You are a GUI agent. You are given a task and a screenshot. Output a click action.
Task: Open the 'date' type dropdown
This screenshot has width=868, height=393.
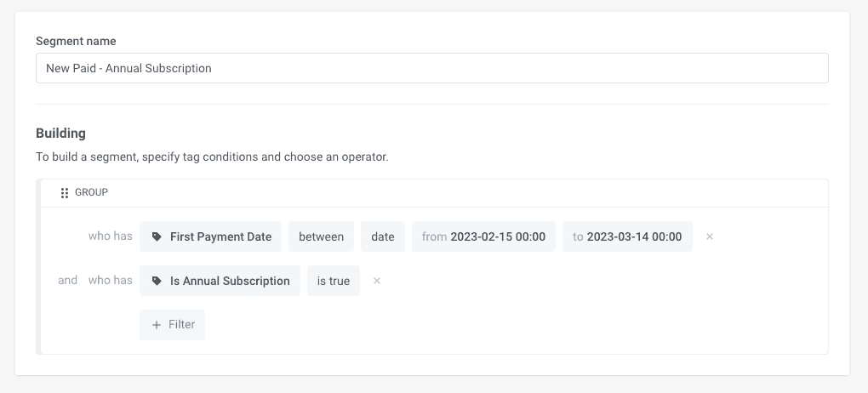382,236
